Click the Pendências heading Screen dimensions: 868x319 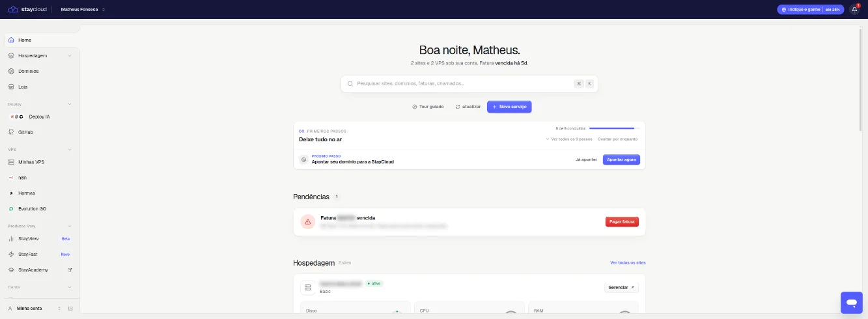coord(311,197)
